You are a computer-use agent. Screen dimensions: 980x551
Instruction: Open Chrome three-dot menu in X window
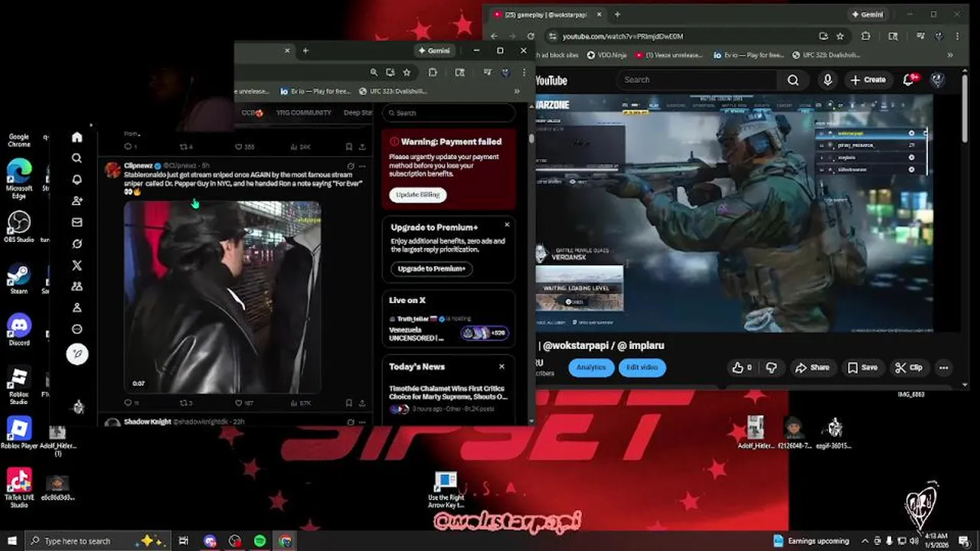pyautogui.click(x=524, y=72)
